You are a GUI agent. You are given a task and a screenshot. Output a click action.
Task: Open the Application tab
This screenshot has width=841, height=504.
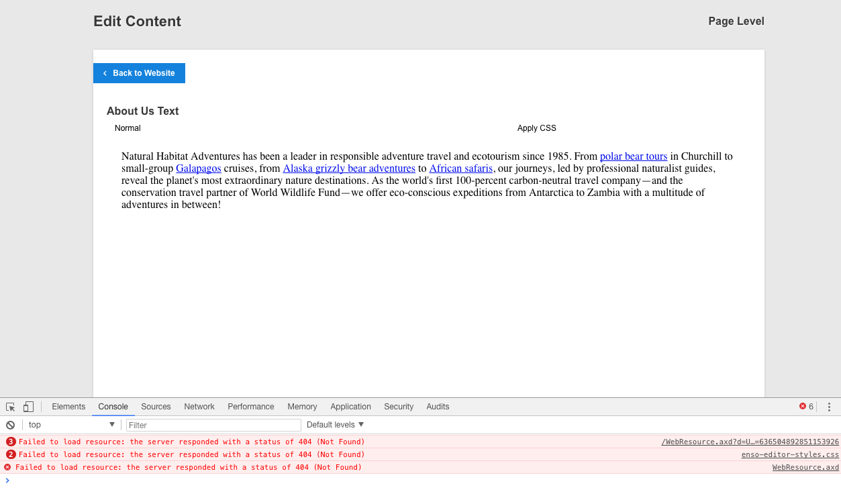(350, 407)
